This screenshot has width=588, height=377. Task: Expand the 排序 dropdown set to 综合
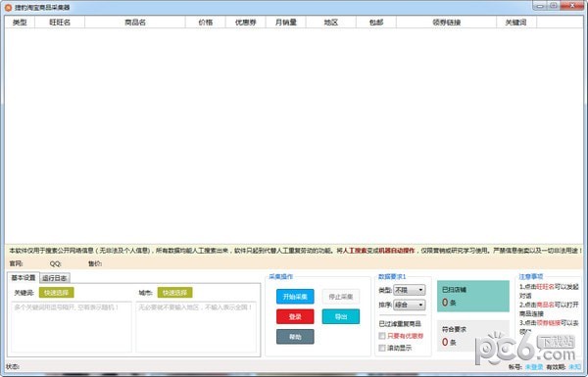click(409, 306)
